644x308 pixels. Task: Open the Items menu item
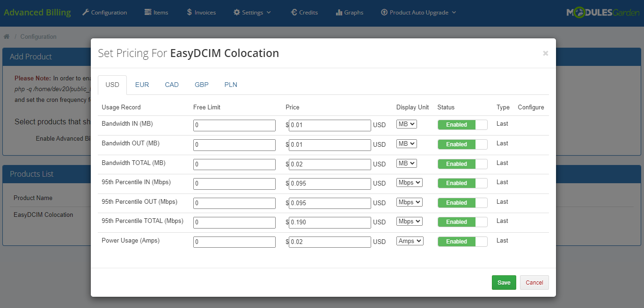(x=156, y=12)
